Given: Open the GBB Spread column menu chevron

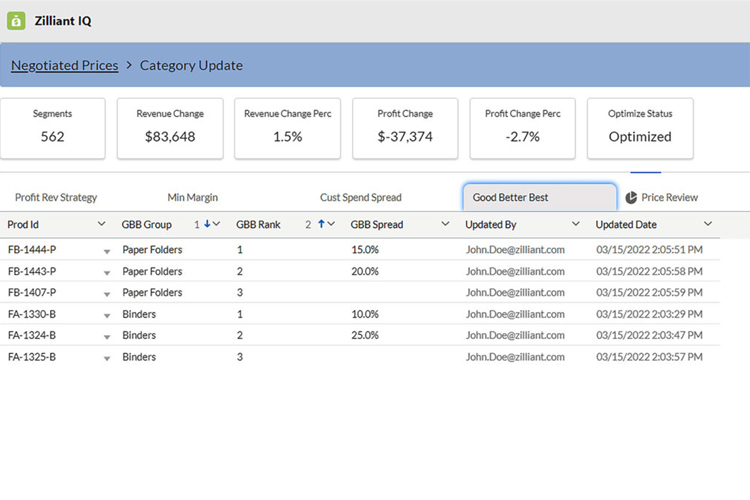Looking at the screenshot, I should (446, 225).
